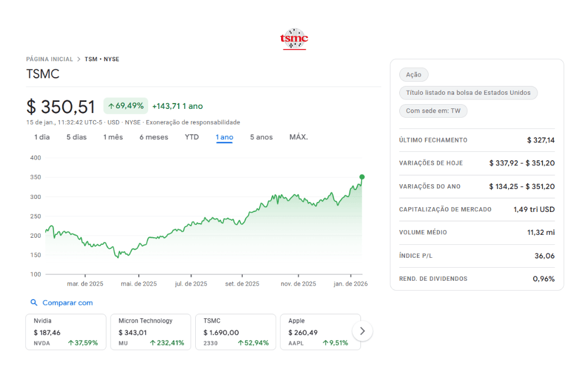Click the Ação category chip
The height and width of the screenshot is (392, 588).
(x=414, y=75)
